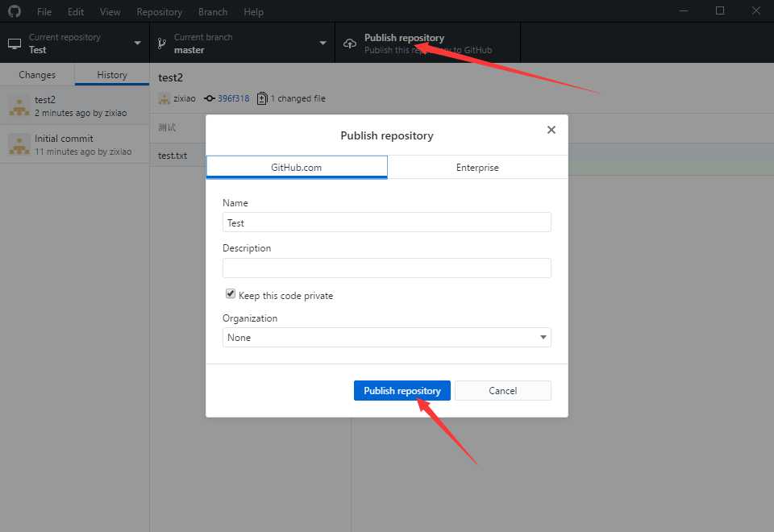Click the computer monitor repository icon
774x532 pixels.
(15, 44)
